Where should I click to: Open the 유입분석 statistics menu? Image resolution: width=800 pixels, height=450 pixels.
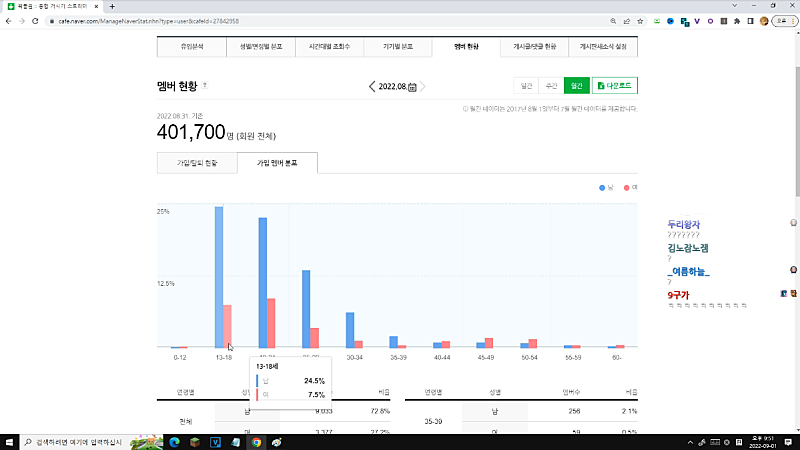coord(191,47)
